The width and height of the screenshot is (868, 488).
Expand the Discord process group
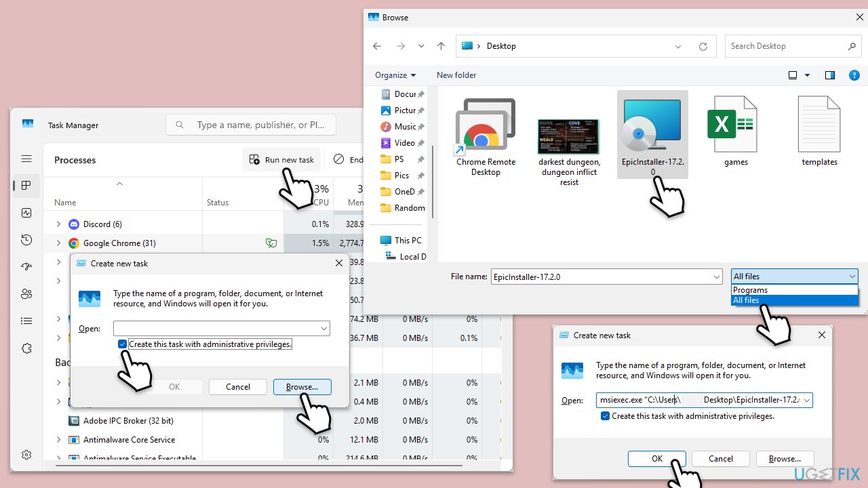pyautogui.click(x=58, y=224)
